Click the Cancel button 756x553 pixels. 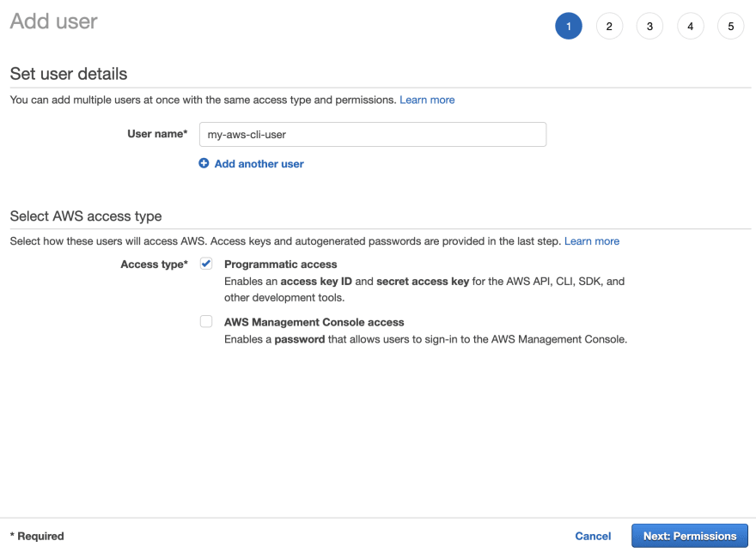click(x=593, y=536)
